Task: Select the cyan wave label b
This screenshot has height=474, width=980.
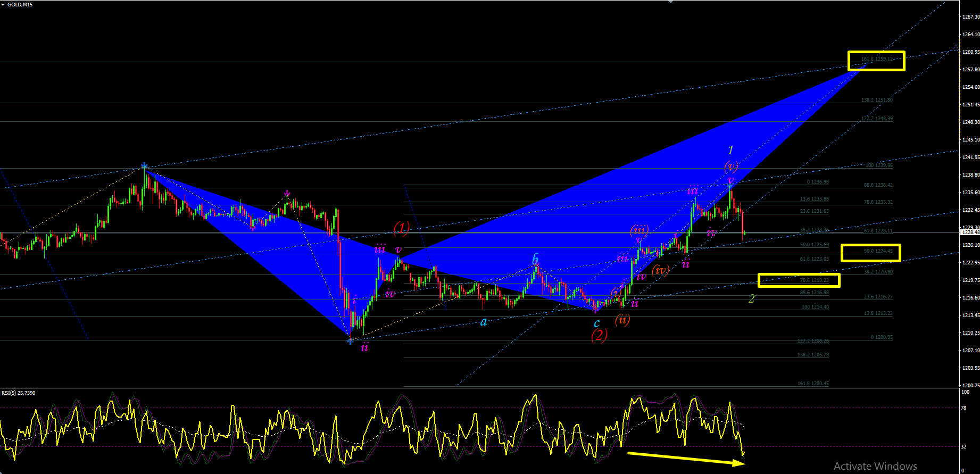Action: [536, 259]
